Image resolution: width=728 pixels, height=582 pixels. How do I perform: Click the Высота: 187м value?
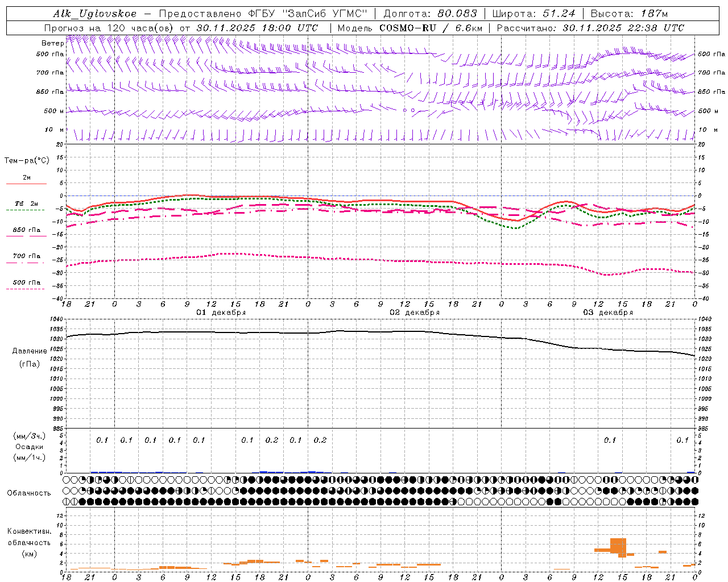point(629,14)
